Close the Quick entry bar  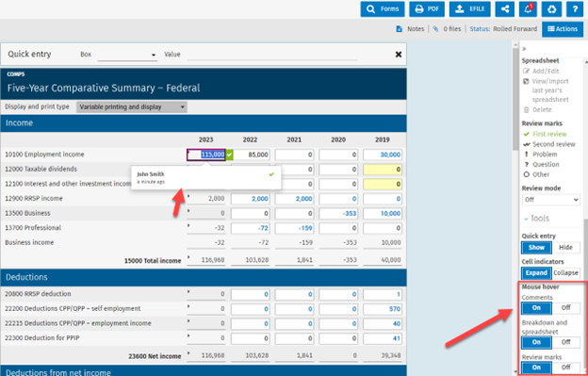399,55
